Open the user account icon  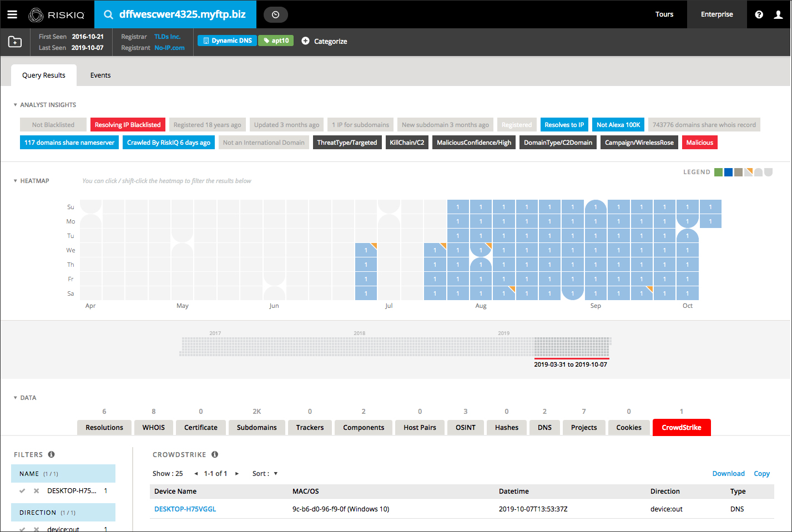click(778, 14)
